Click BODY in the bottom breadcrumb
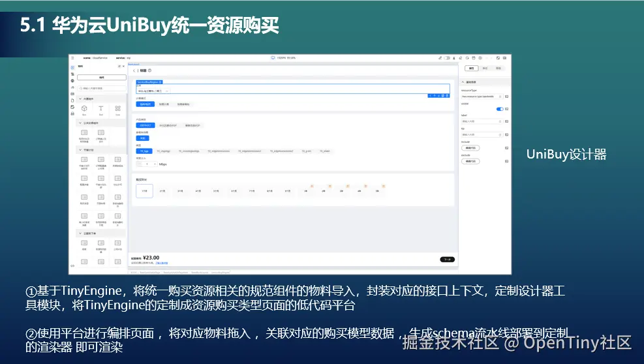 (x=134, y=273)
